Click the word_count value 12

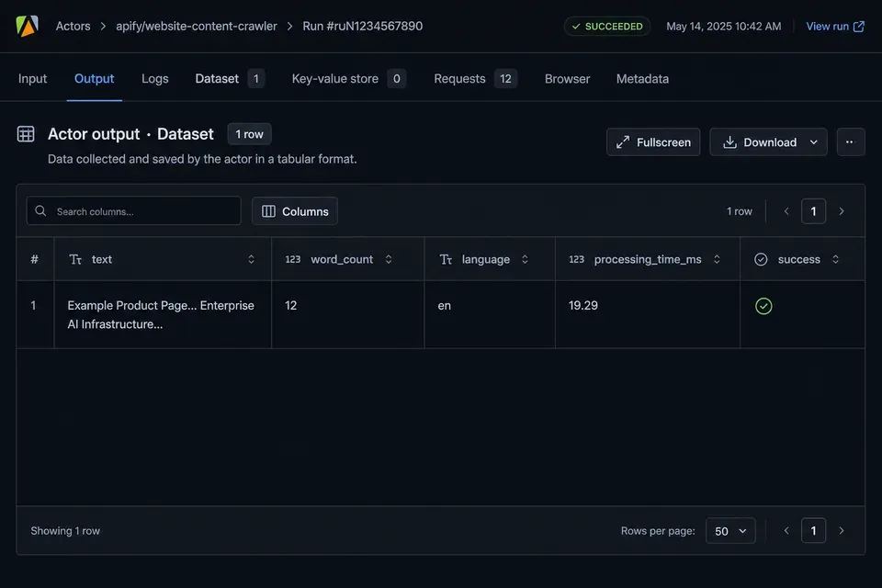pos(291,306)
